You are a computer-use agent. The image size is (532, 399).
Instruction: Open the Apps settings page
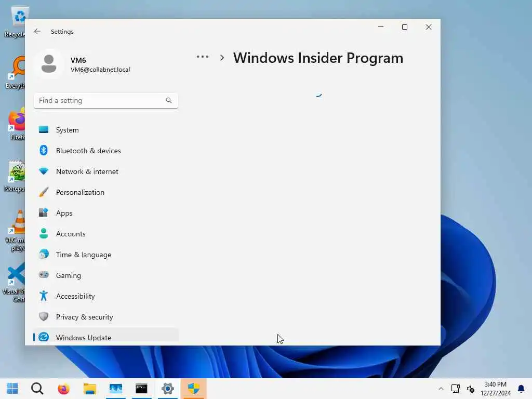106,213
